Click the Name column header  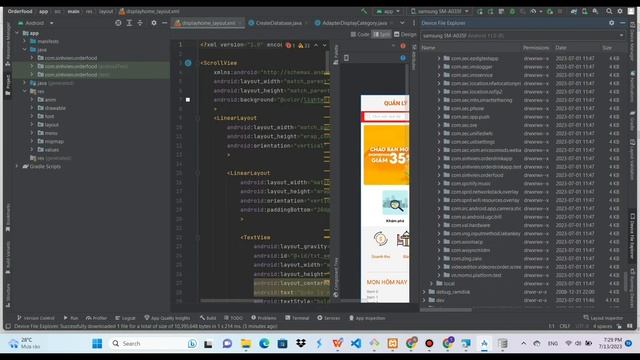point(429,48)
